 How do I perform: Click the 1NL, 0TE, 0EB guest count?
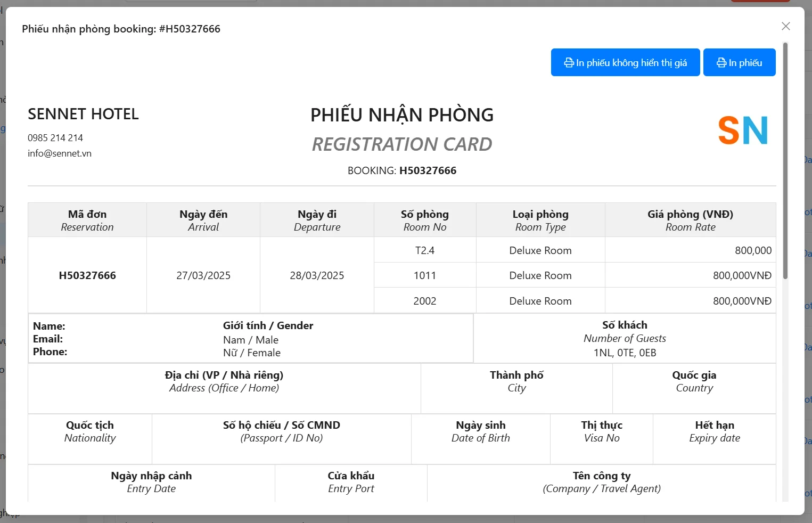click(x=625, y=353)
